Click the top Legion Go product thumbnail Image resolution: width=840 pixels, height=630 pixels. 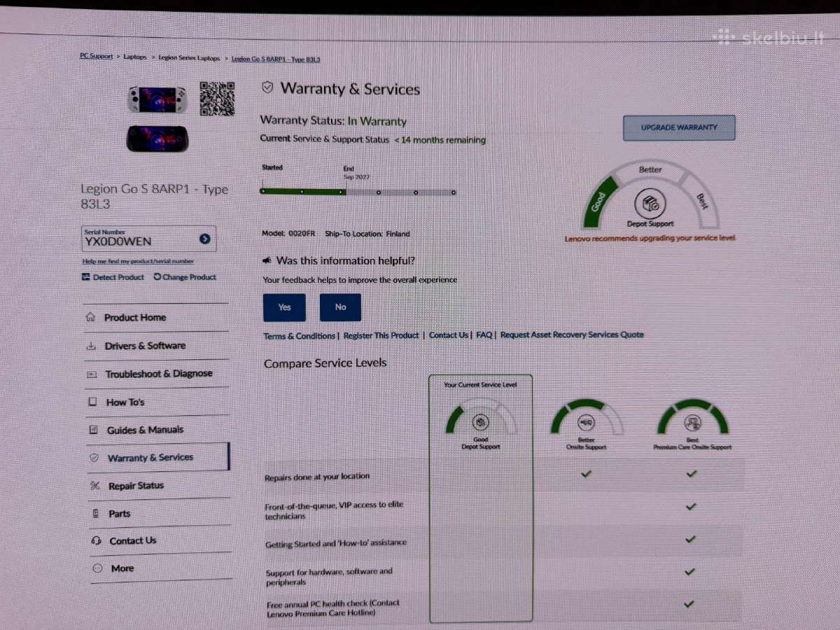(157, 99)
